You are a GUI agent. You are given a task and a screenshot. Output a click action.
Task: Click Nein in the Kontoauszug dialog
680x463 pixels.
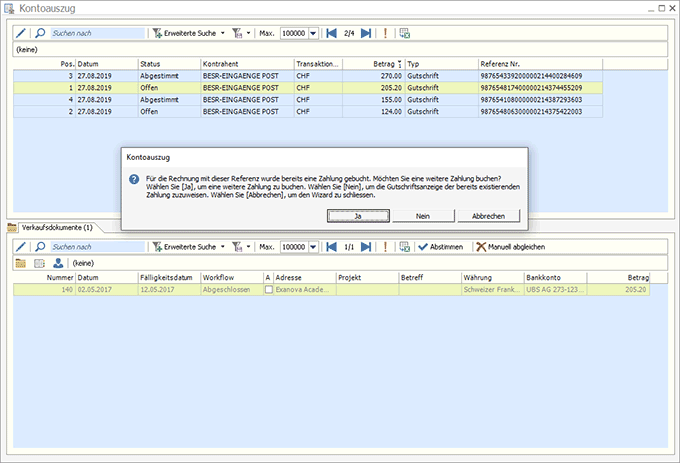click(x=423, y=216)
